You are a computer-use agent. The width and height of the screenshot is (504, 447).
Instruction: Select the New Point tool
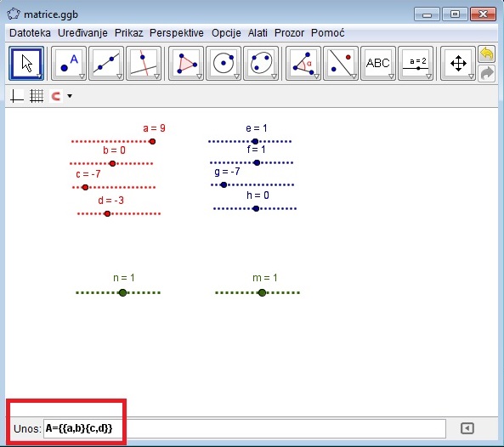(69, 63)
